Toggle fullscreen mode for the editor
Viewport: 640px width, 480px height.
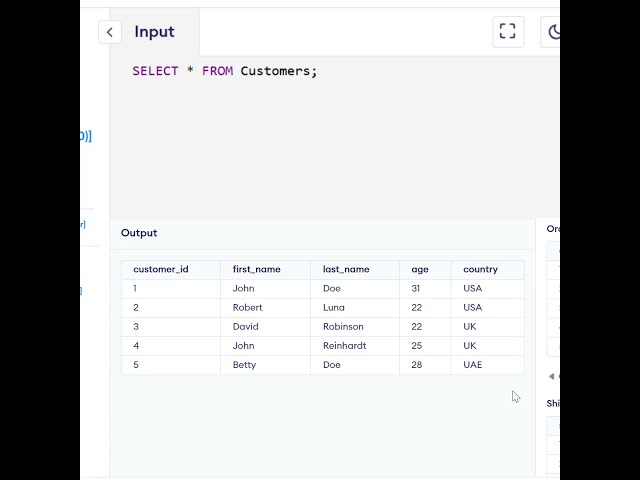click(x=508, y=32)
